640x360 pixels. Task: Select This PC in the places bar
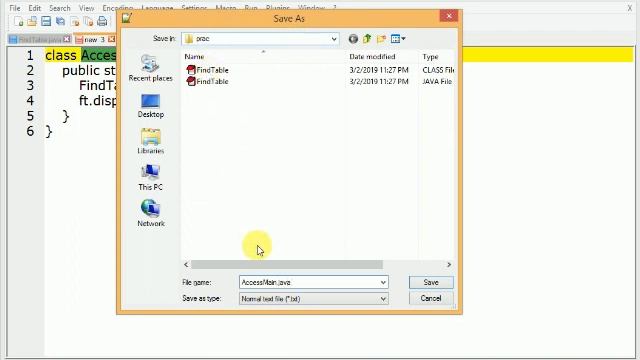(x=150, y=178)
